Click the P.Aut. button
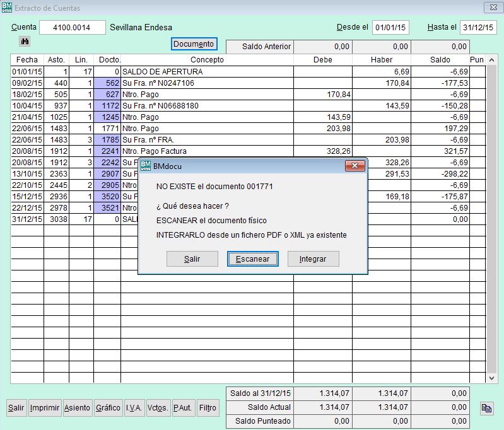Viewport: 504px width, 430px height. (183, 408)
